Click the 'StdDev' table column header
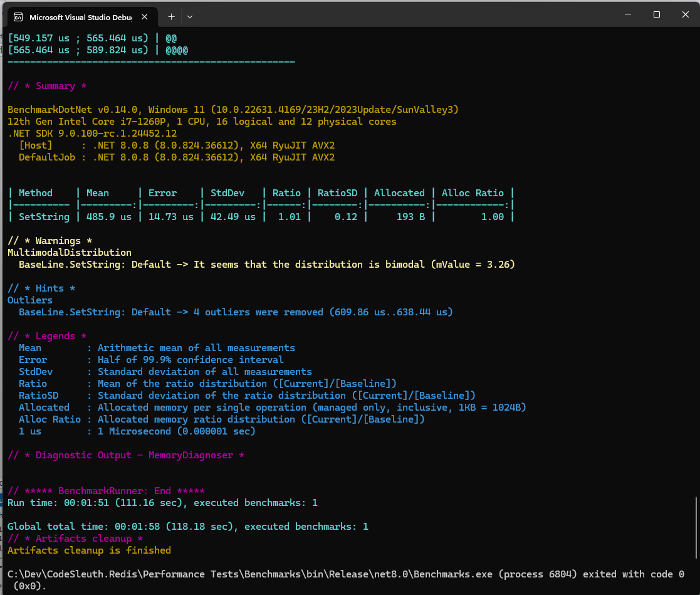The image size is (700, 595). (x=227, y=193)
